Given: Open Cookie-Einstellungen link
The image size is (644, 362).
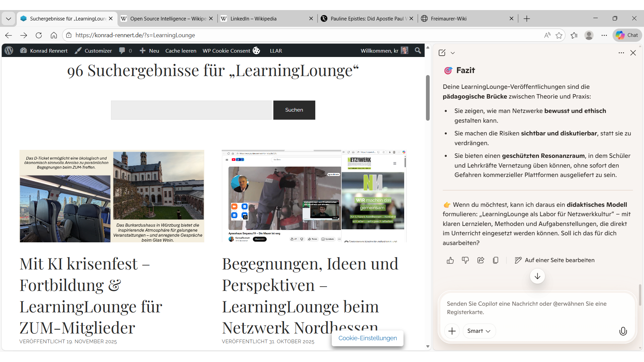Looking at the screenshot, I should click(367, 338).
